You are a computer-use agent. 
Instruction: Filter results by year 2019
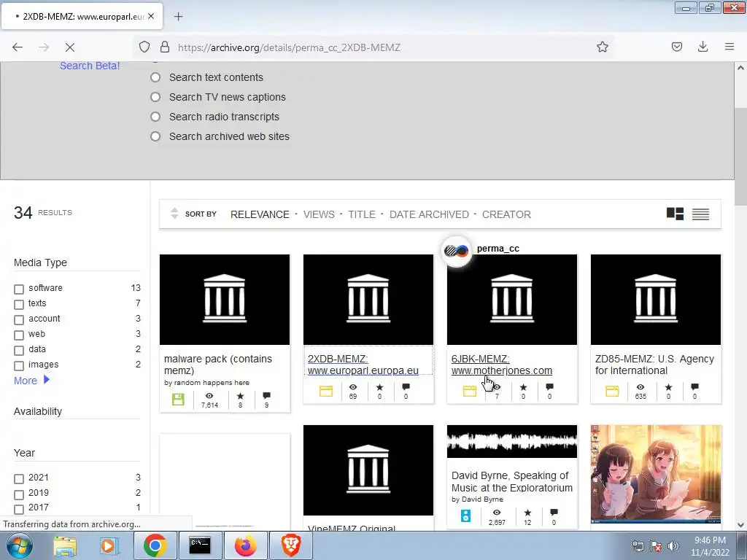pyautogui.click(x=19, y=494)
